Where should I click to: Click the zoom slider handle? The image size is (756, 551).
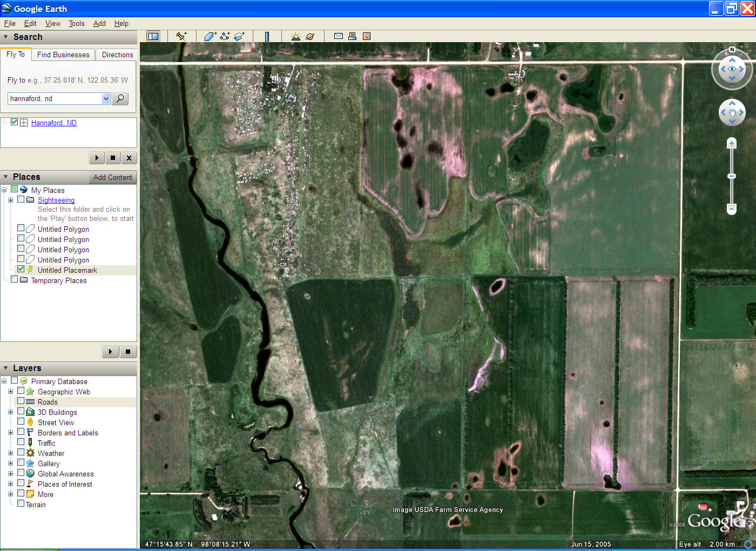[732, 176]
